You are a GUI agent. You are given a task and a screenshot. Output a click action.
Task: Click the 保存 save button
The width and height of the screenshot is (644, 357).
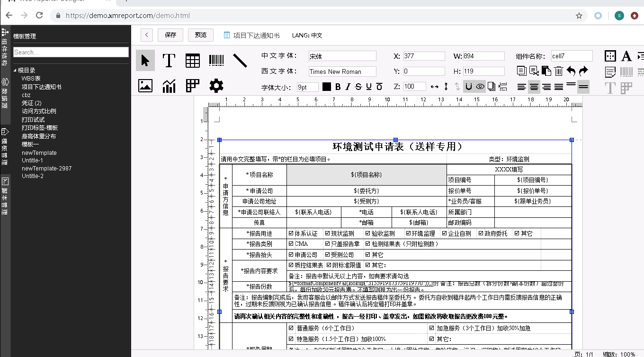click(x=170, y=35)
